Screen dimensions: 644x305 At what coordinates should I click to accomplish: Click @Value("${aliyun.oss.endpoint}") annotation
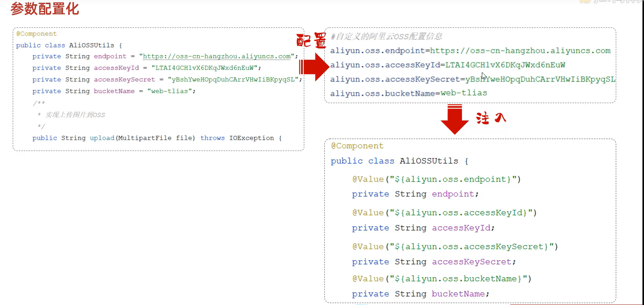coord(436,179)
